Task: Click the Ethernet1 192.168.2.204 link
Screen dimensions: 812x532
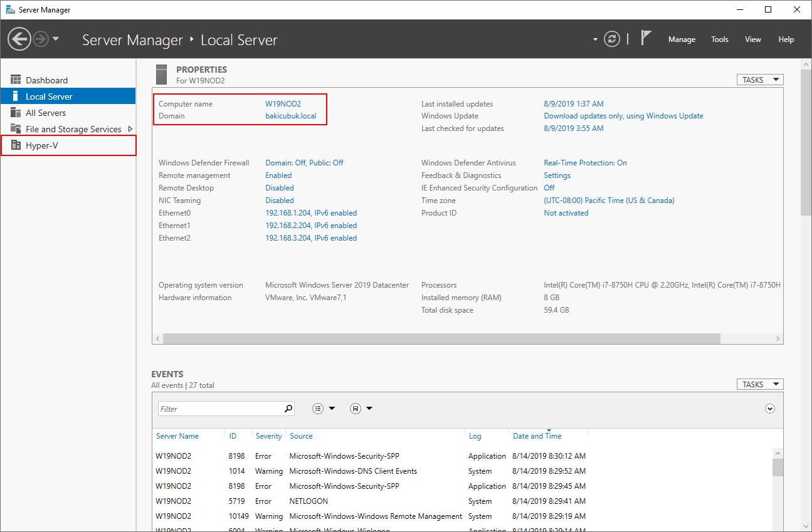Action: pyautogui.click(x=311, y=226)
